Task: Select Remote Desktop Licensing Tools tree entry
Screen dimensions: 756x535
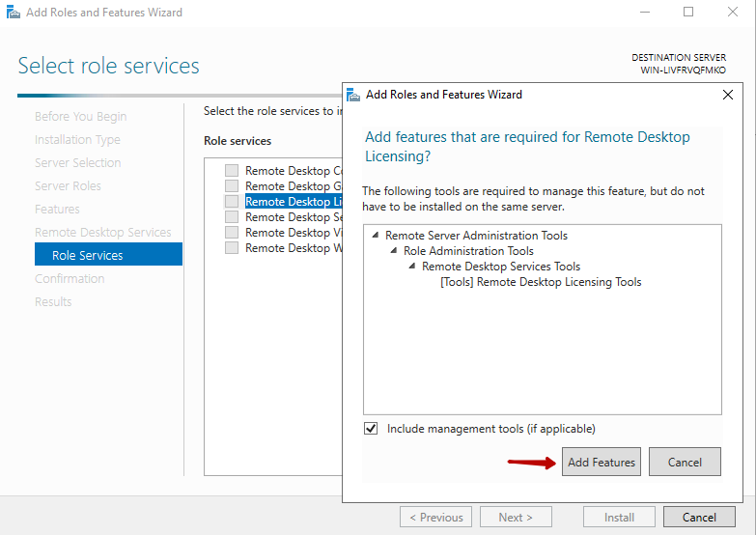Action: (541, 282)
